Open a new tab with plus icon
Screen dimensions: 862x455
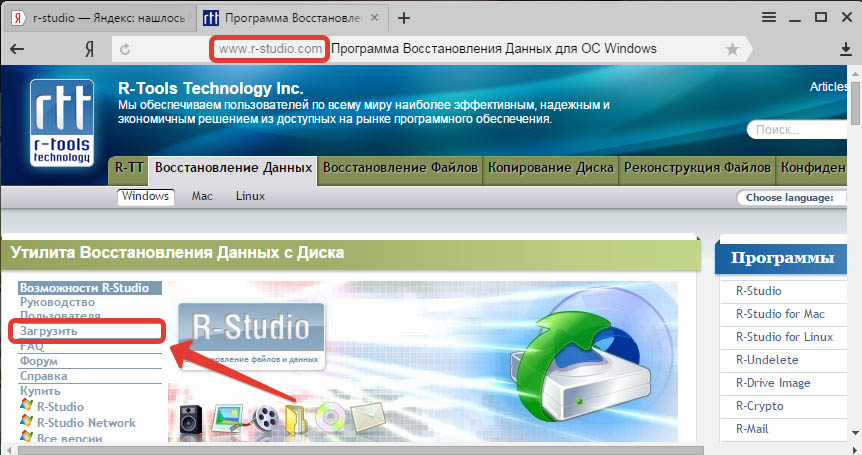404,18
